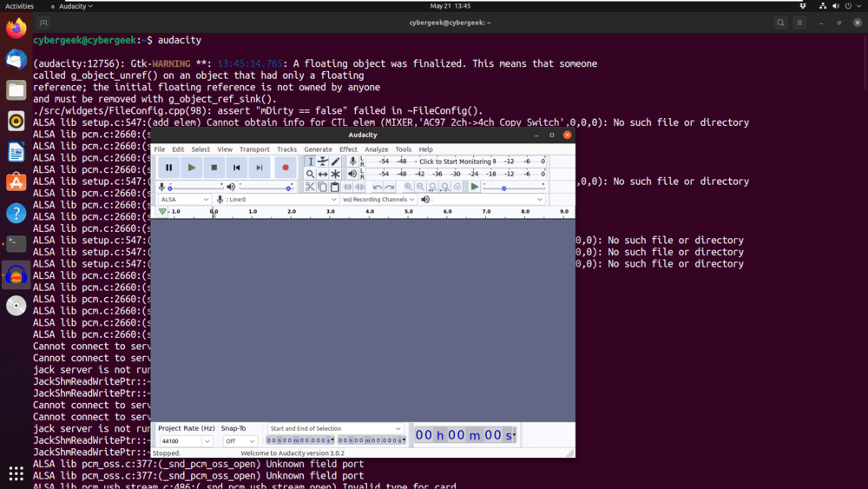Open the Line:0 recording device dropdown
The width and height of the screenshot is (868, 489).
point(280,200)
